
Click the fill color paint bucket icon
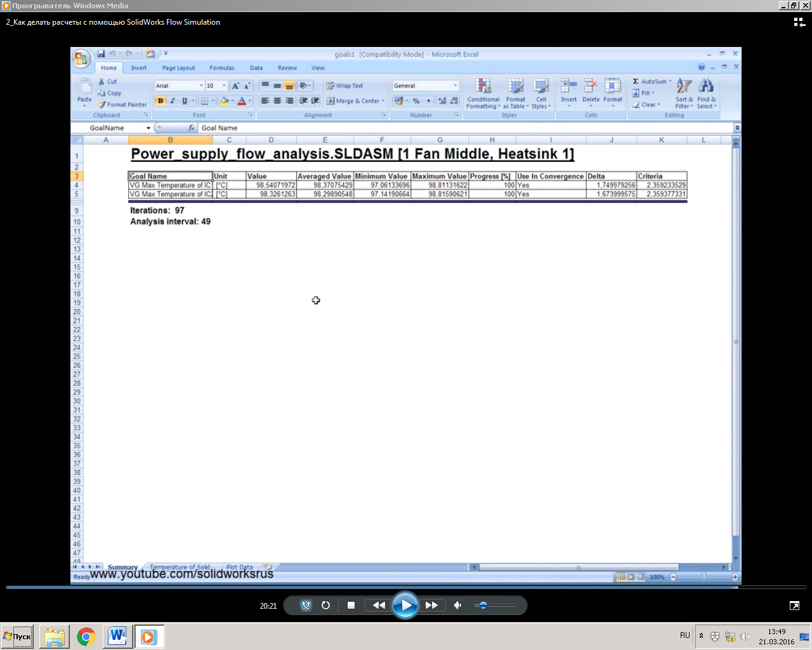[x=224, y=101]
